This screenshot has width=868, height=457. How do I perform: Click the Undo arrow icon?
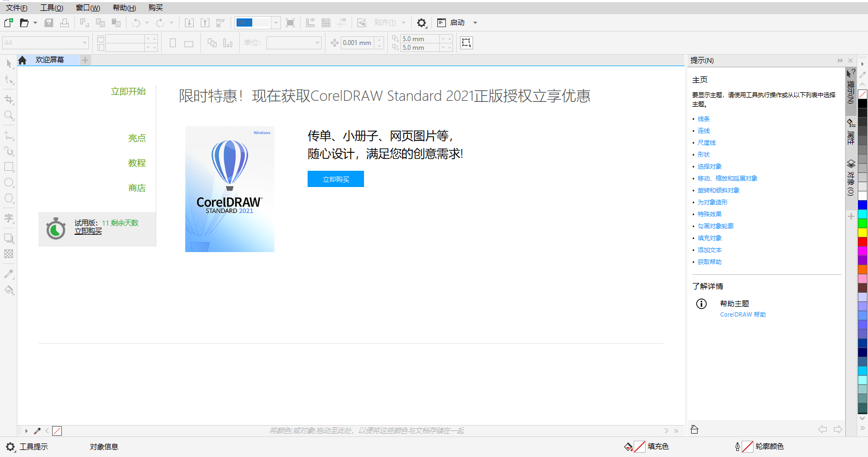(x=136, y=23)
